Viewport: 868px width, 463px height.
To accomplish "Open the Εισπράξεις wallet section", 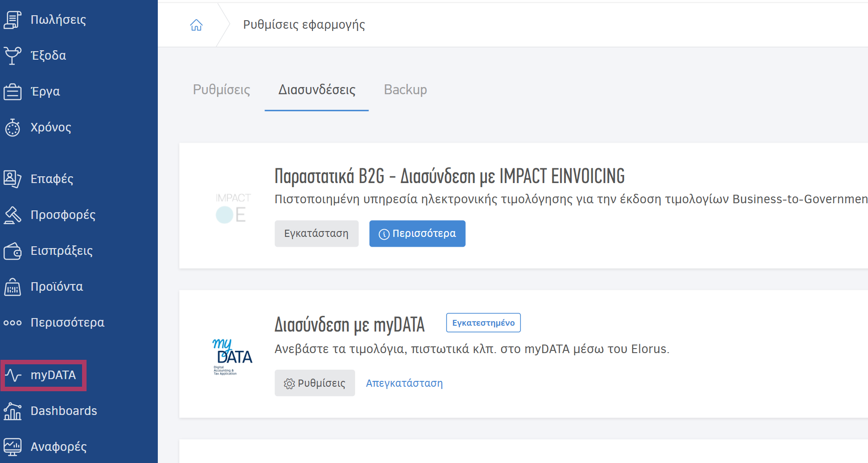I will [x=60, y=250].
